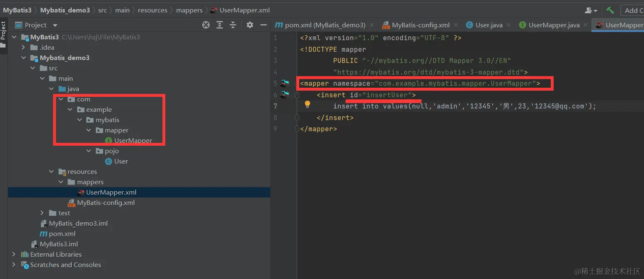Click the Build project hammer icon

coord(610,10)
